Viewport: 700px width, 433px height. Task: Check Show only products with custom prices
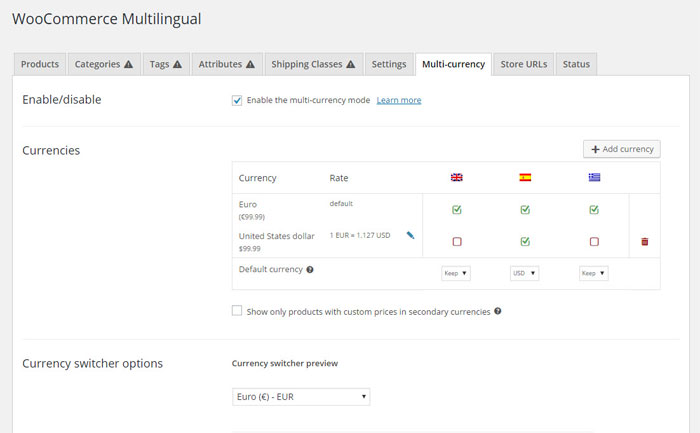[x=237, y=311]
